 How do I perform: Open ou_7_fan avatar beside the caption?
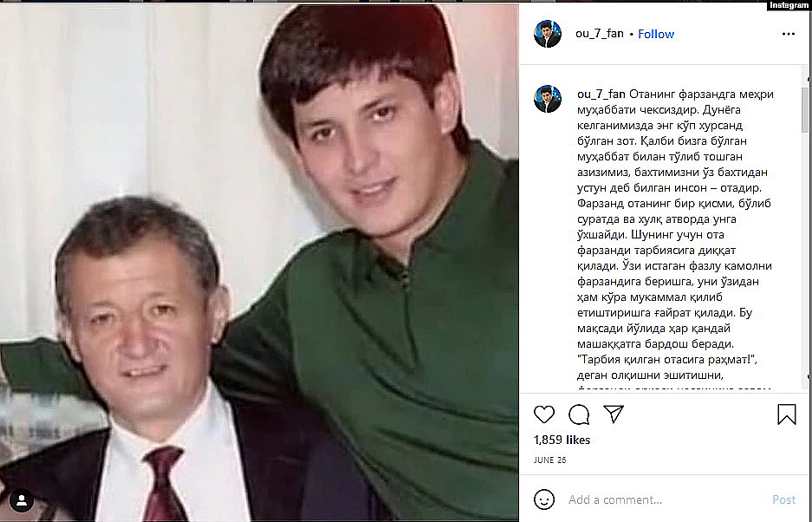click(x=548, y=99)
